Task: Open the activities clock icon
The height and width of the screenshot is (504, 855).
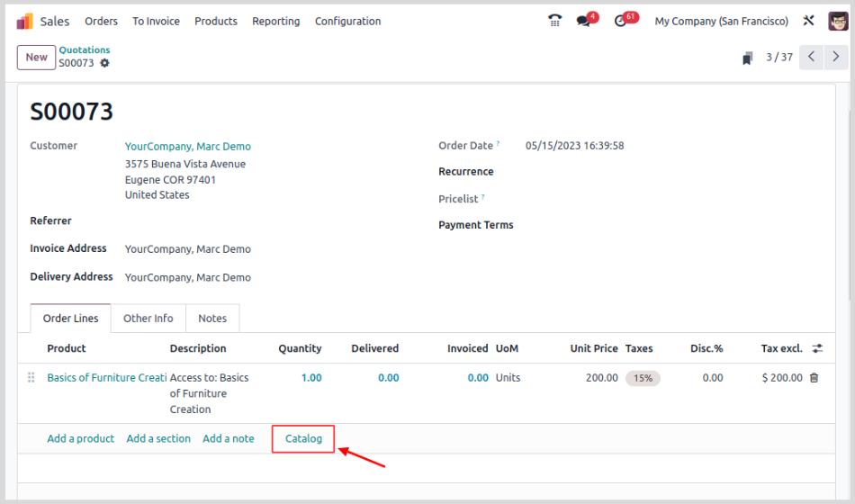Action: pyautogui.click(x=621, y=21)
